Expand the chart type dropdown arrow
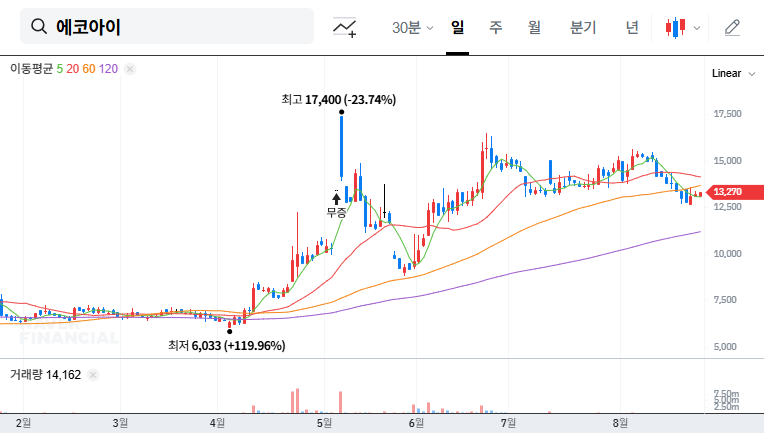 (x=697, y=28)
